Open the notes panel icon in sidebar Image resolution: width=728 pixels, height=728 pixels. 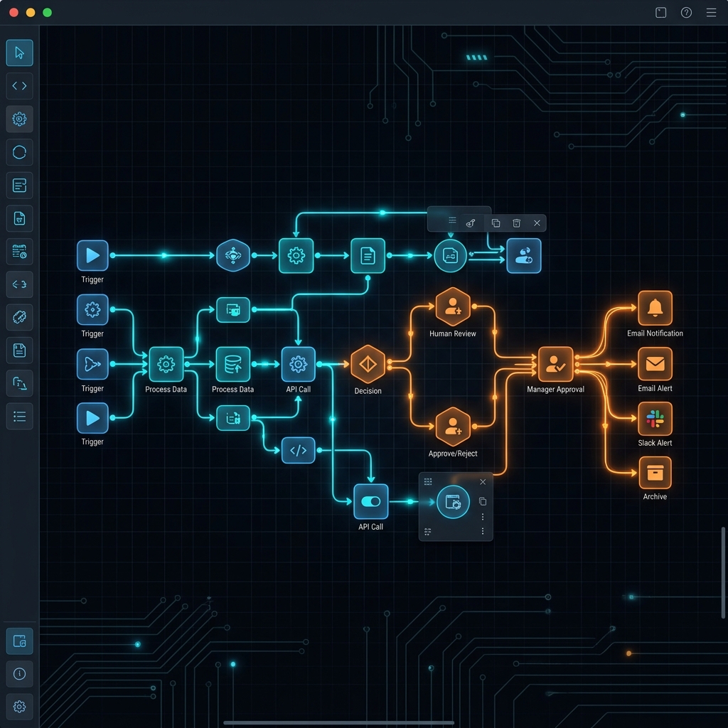(19, 186)
